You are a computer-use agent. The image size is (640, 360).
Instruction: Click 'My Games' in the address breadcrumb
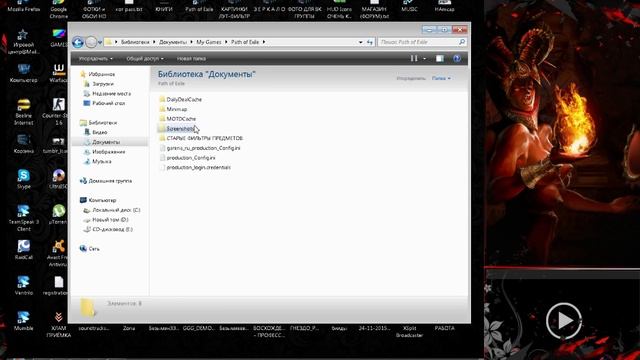tap(209, 42)
